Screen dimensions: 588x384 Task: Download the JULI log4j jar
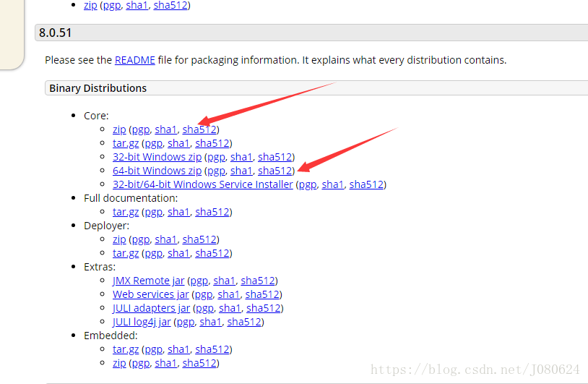142,322
